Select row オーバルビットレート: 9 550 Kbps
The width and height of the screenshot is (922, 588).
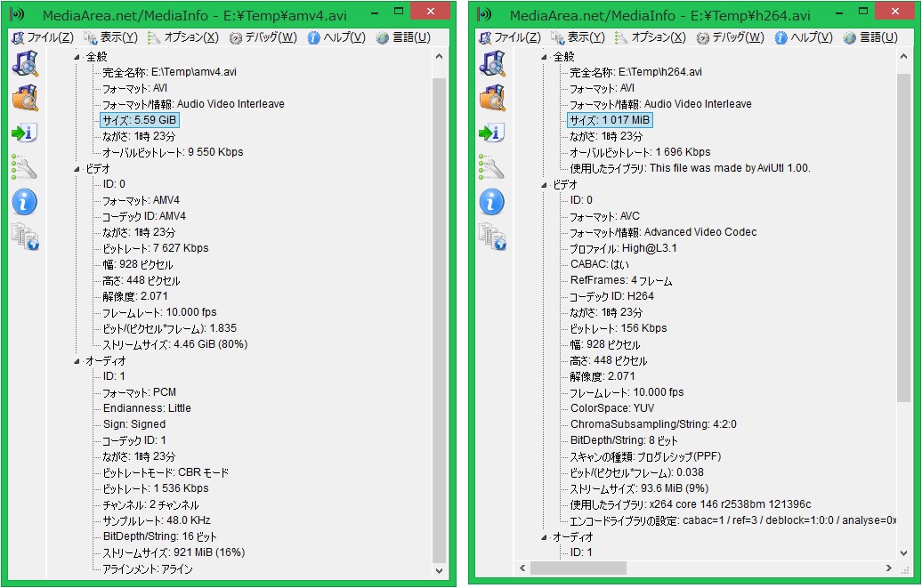(173, 152)
